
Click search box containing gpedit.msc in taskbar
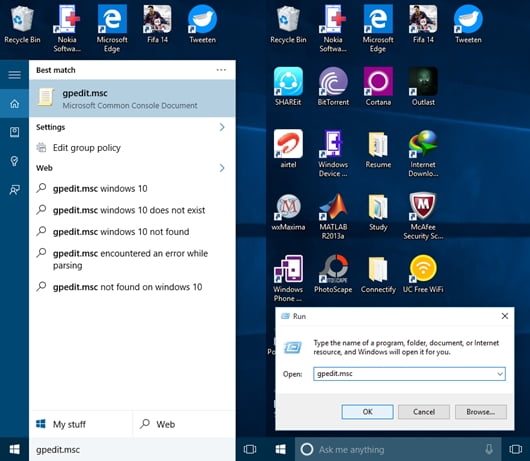click(x=132, y=450)
